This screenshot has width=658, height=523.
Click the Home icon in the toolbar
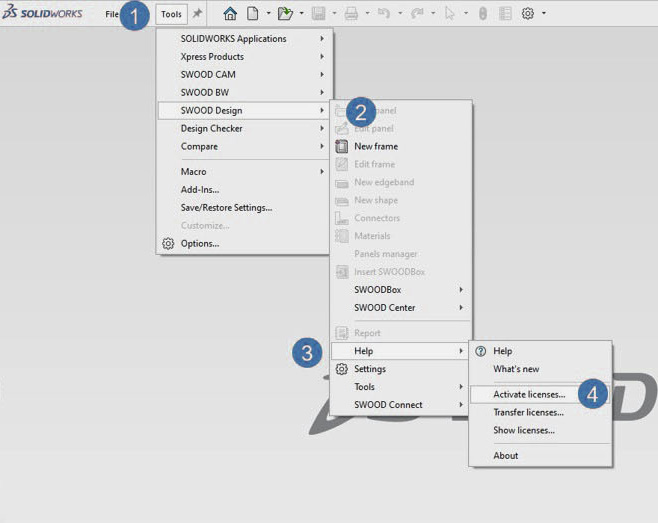click(230, 14)
